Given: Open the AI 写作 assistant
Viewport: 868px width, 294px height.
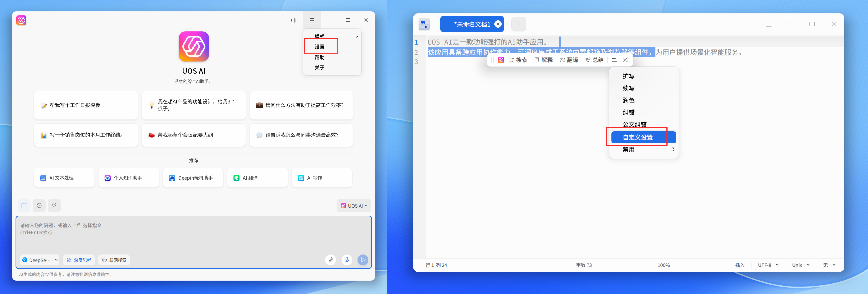Looking at the screenshot, I should (x=322, y=177).
